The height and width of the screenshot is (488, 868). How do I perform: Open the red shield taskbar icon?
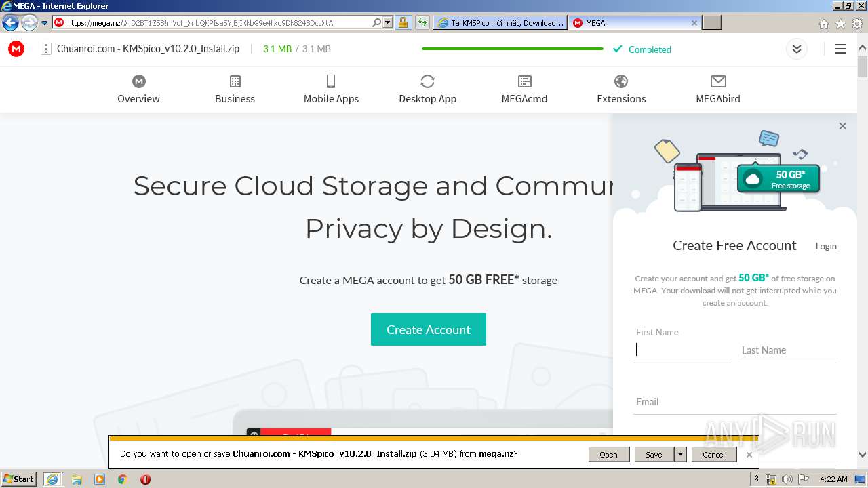click(145, 479)
